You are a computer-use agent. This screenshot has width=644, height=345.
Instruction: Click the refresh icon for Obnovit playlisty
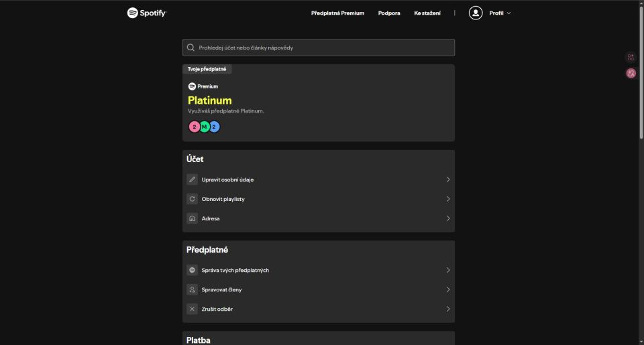[192, 199]
